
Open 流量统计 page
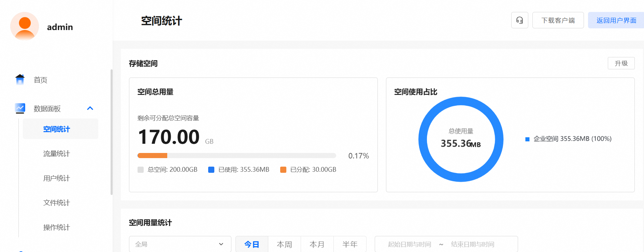click(57, 154)
